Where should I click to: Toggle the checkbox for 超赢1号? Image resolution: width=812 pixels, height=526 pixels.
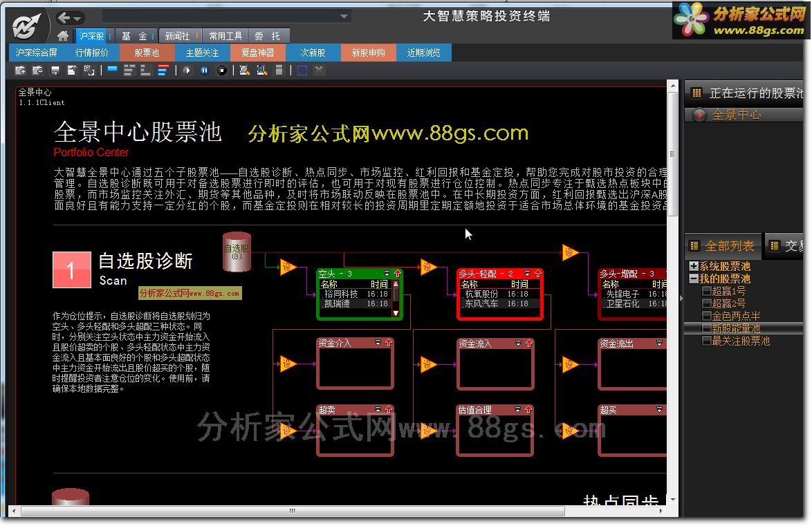coord(706,292)
